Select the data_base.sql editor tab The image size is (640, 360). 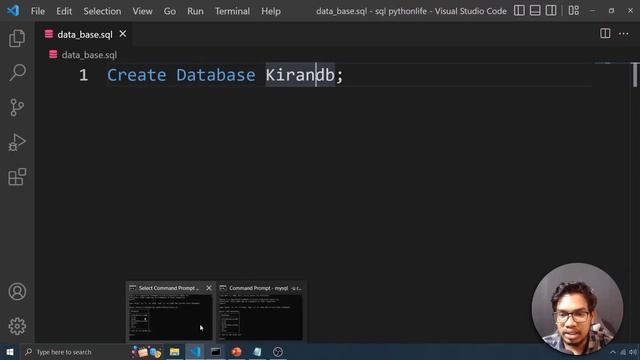85,34
